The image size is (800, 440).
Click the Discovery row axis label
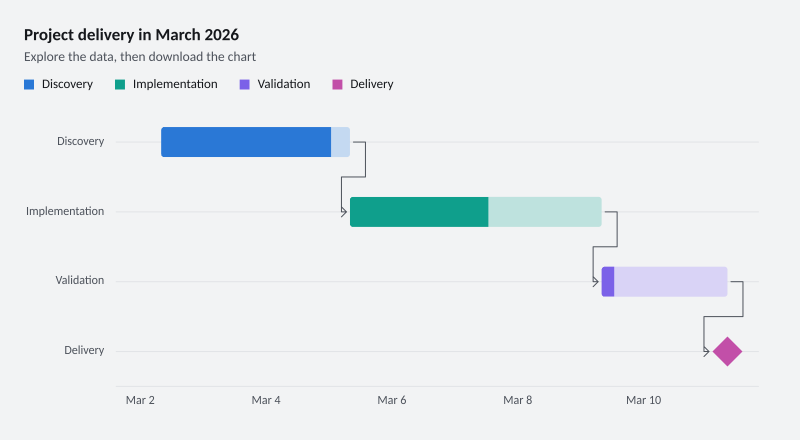pos(81,141)
